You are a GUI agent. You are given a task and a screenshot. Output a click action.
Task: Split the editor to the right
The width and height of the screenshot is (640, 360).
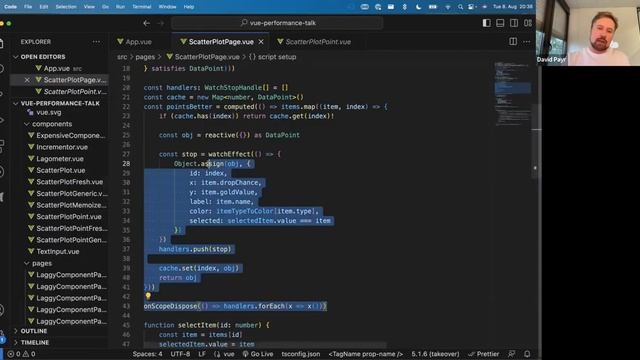click(513, 42)
